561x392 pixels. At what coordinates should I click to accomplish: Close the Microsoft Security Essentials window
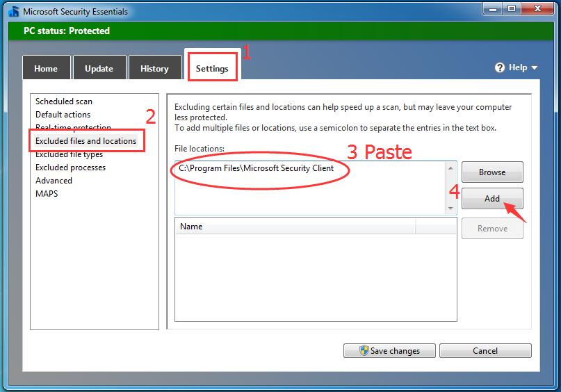click(537, 8)
